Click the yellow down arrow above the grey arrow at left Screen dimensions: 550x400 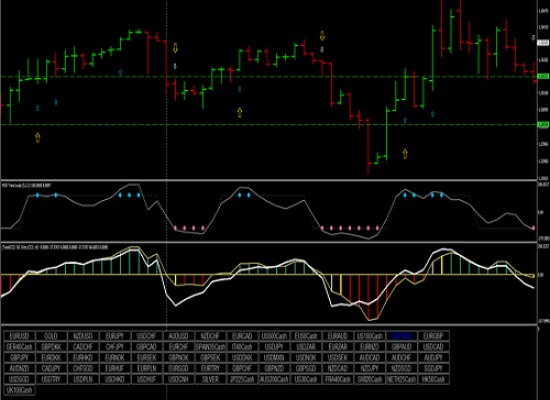coord(175,48)
